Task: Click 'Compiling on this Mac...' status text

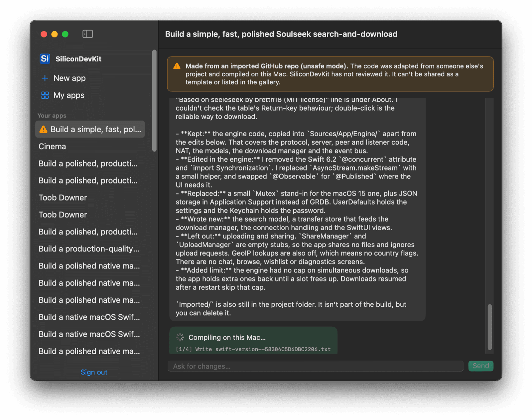Action: coord(227,337)
